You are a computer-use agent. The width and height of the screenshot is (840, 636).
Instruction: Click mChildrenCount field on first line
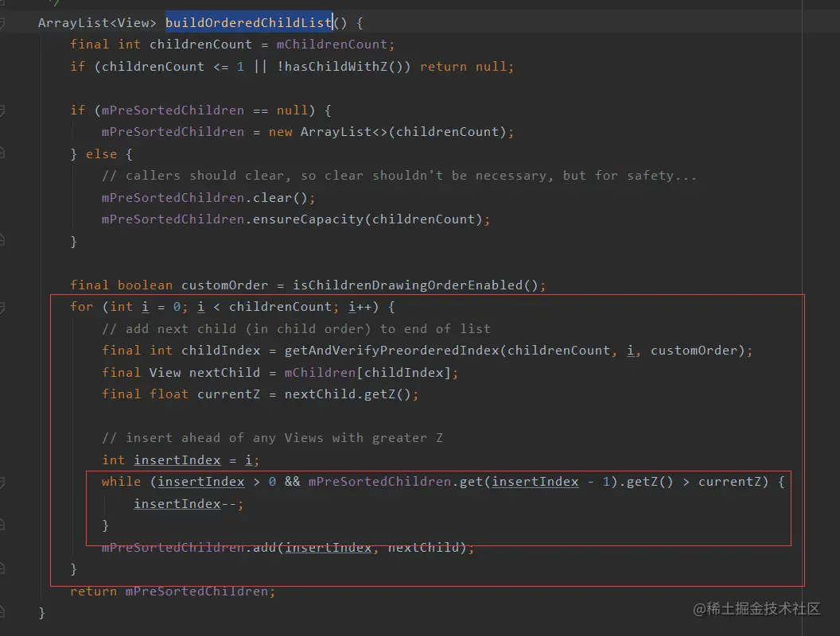pos(332,45)
